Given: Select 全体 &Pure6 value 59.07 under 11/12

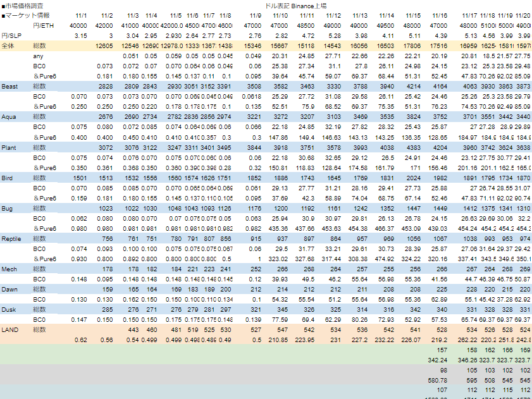Looking at the screenshot, I should [x=333, y=77].
